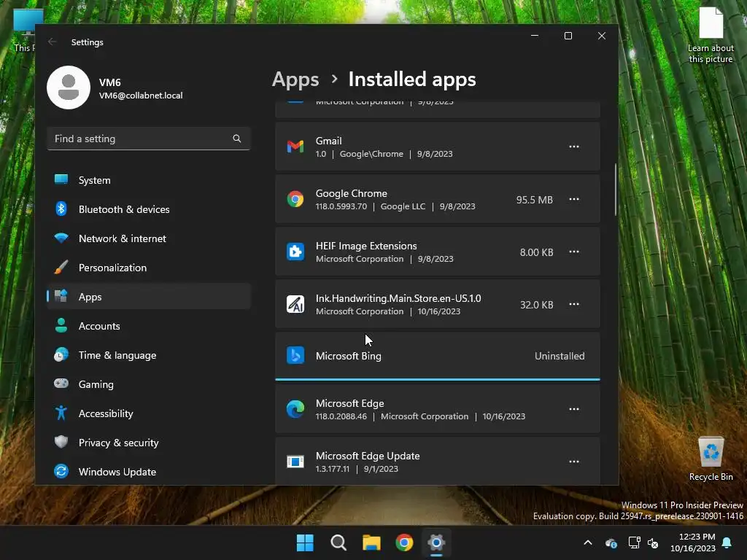
Task: Click in the Find a setting field
Action: 149,139
